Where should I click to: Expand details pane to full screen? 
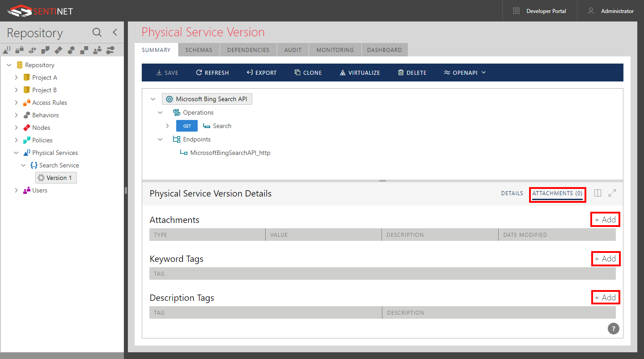612,193
